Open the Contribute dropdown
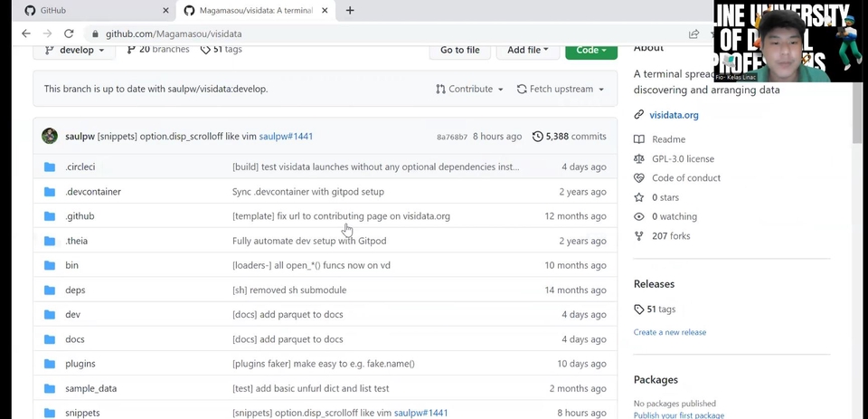 [469, 89]
